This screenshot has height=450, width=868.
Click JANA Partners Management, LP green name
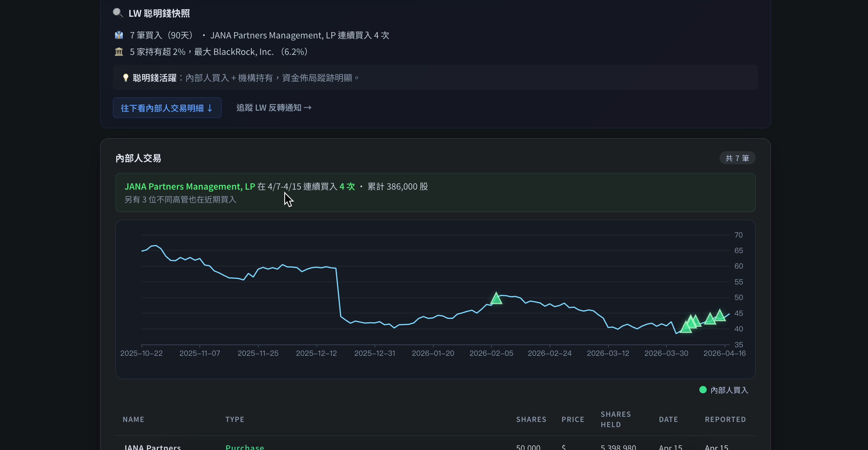point(190,186)
